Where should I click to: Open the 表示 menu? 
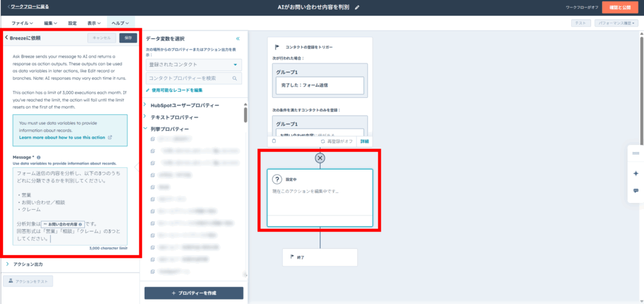click(x=94, y=23)
